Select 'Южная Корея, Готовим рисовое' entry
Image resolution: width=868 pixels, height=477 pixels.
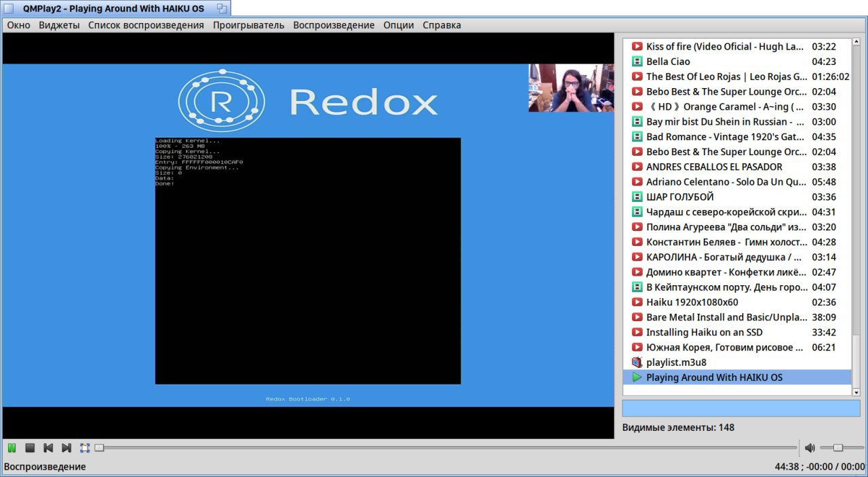tap(737, 347)
